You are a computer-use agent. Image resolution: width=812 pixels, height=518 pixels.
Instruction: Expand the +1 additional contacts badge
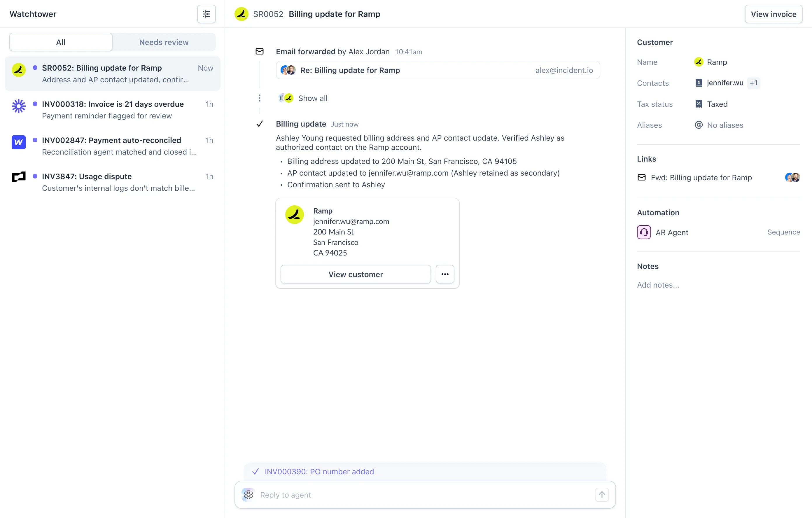coord(753,83)
